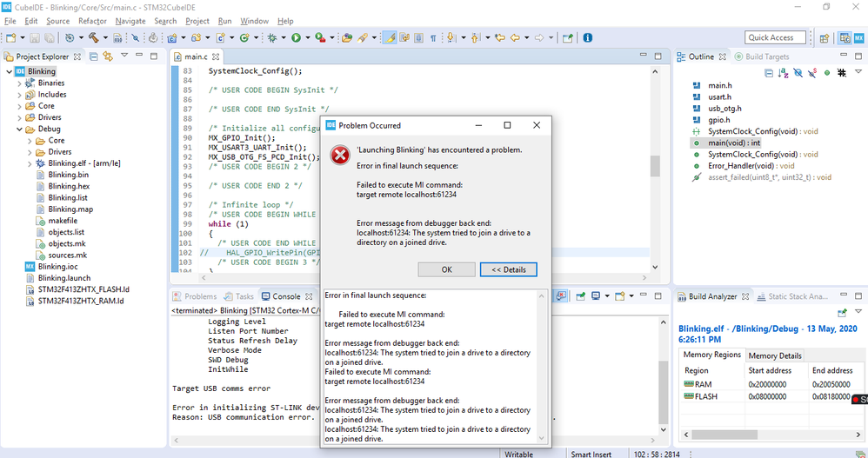Click the hammer Build icon
This screenshot has width=868, height=458.
pyautogui.click(x=93, y=37)
